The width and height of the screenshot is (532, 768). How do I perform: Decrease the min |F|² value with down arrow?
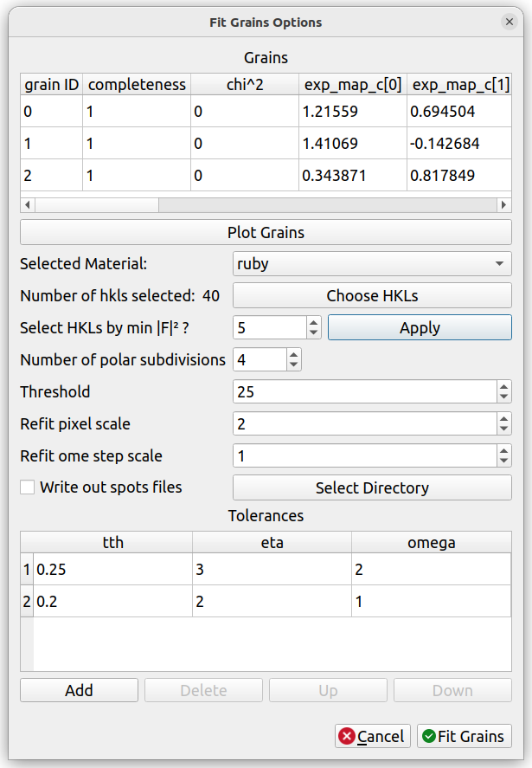pos(314,333)
